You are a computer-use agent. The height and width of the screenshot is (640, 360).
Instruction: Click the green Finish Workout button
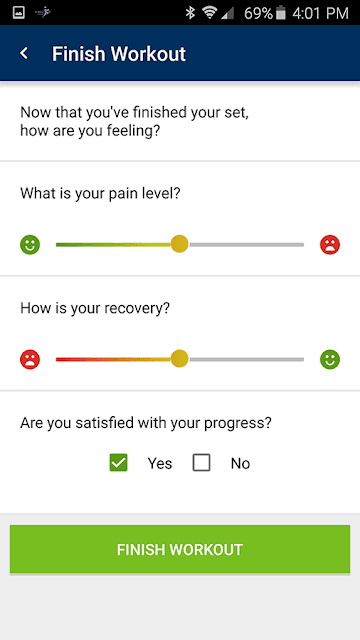click(x=180, y=549)
